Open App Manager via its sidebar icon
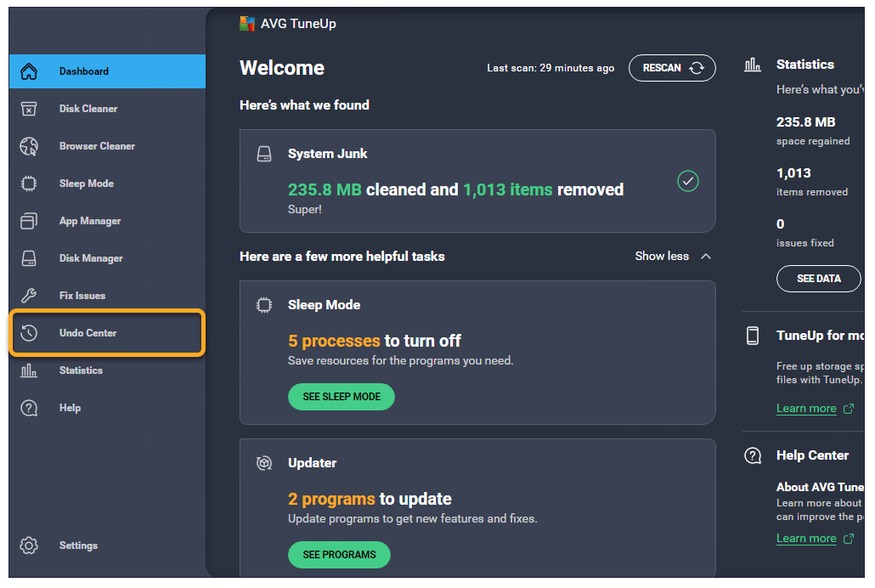875x588 pixels. (29, 221)
